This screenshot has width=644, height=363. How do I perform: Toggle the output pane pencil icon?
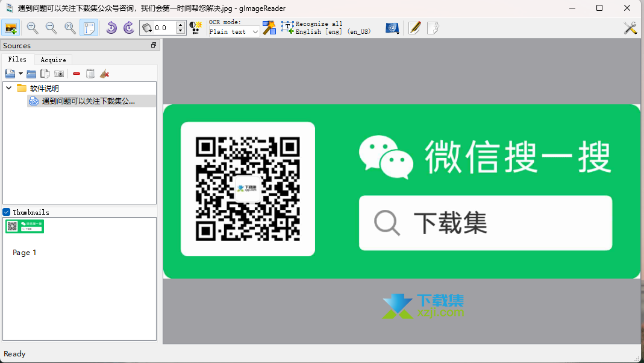(414, 28)
